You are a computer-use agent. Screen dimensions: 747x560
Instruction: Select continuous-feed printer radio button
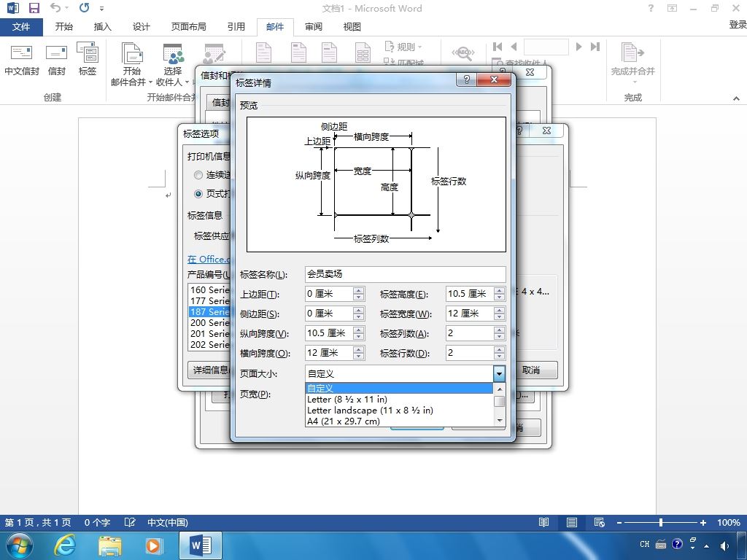(198, 175)
